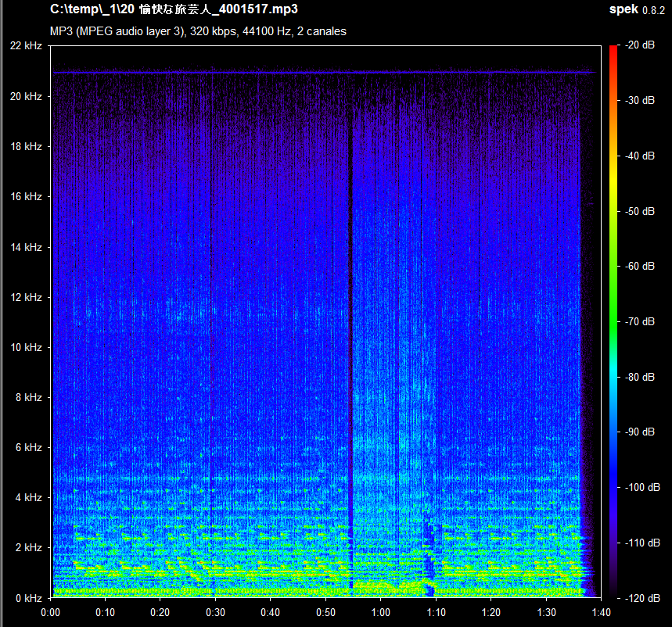Click the 14 kHz frequency label
This screenshot has height=627, width=672.
[26, 247]
